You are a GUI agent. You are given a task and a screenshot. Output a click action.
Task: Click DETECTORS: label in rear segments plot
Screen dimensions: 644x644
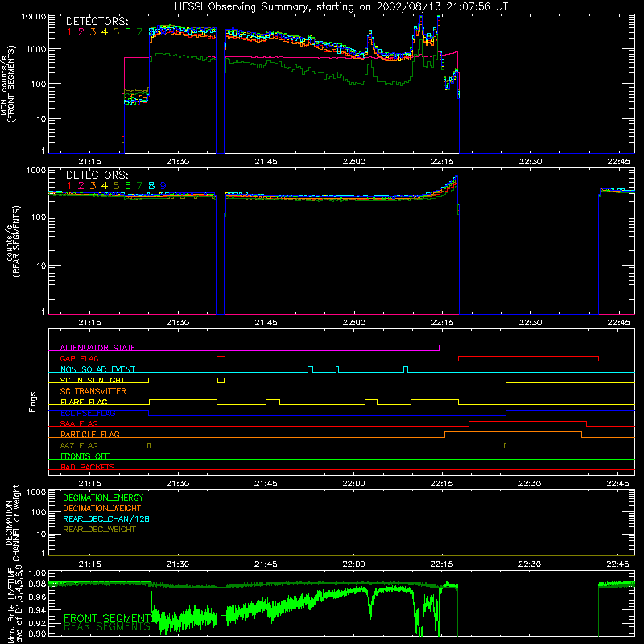(x=97, y=175)
